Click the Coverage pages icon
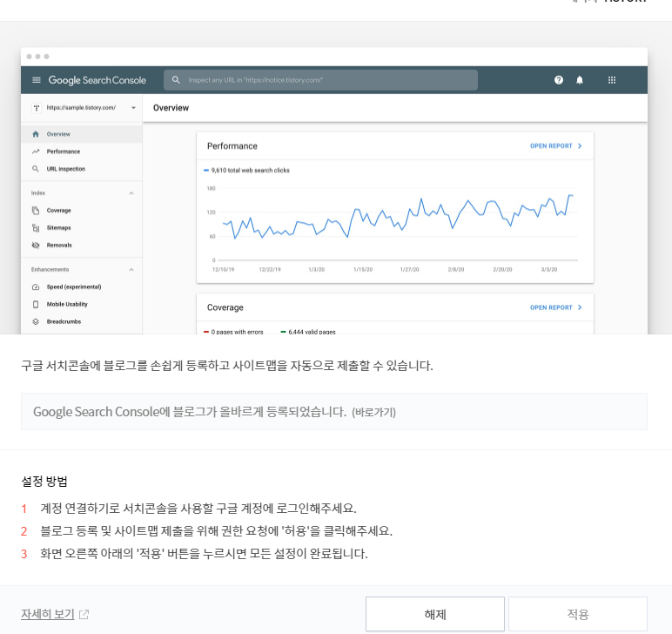The width and height of the screenshot is (672, 634). coord(36,211)
